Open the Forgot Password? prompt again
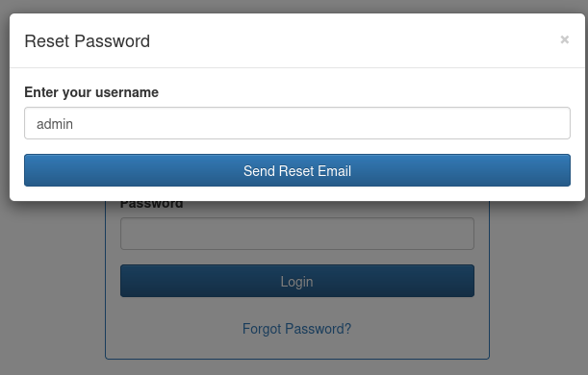The image size is (588, 375). click(x=296, y=329)
